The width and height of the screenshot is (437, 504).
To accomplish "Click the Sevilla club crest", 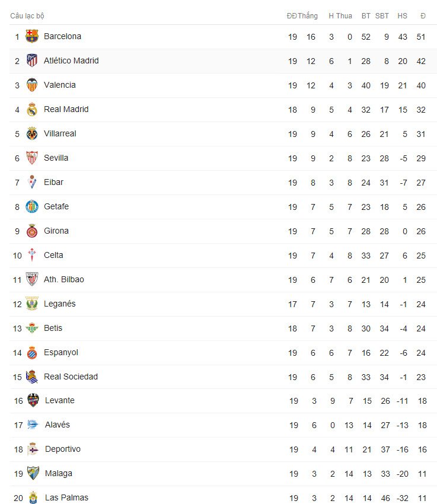I will pos(32,158).
